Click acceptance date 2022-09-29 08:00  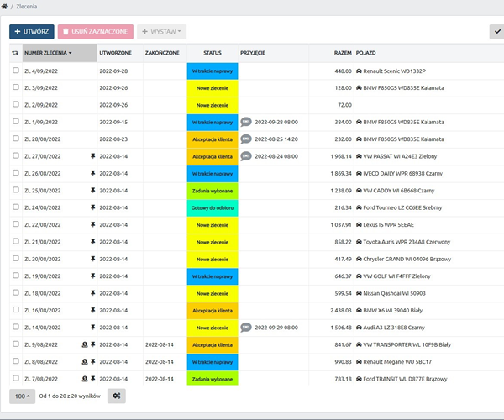point(276,328)
